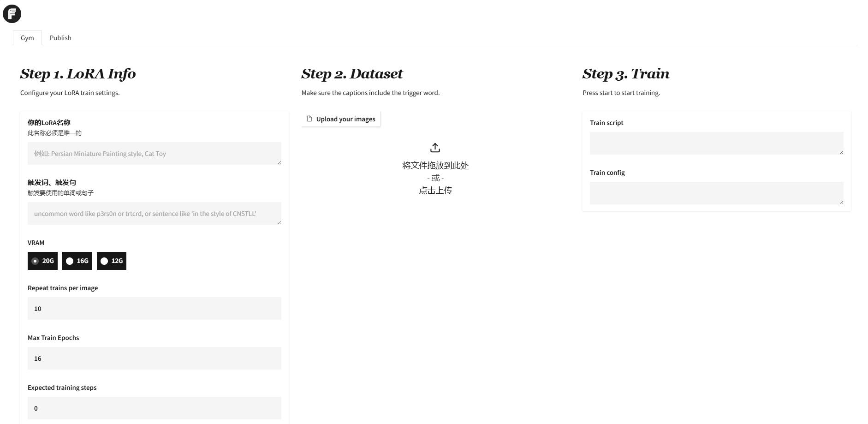Click the Max Train Epochs input
Screen dimensions: 868x424
point(154,358)
